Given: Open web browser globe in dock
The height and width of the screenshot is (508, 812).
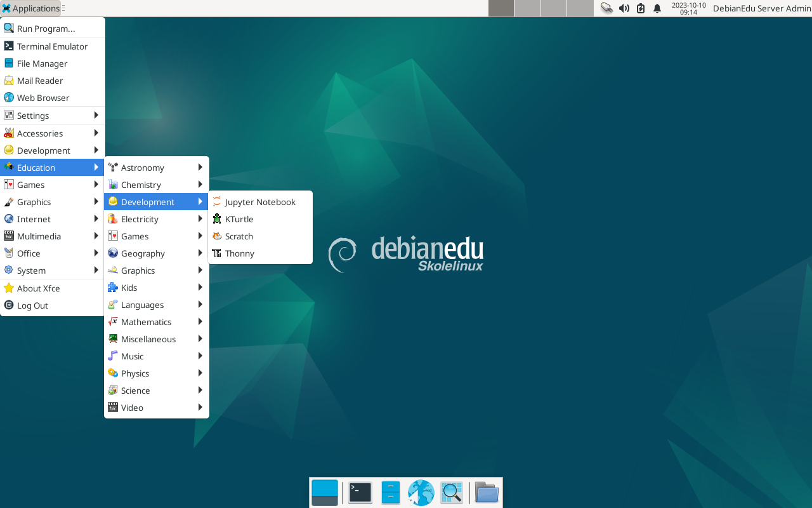Looking at the screenshot, I should 421,493.
